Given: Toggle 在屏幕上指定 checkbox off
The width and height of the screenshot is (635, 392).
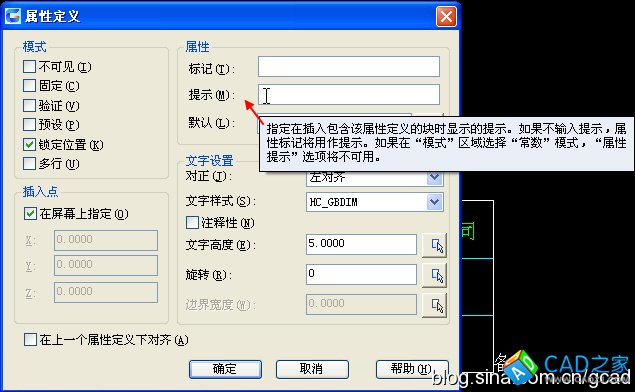Looking at the screenshot, I should pos(30,213).
